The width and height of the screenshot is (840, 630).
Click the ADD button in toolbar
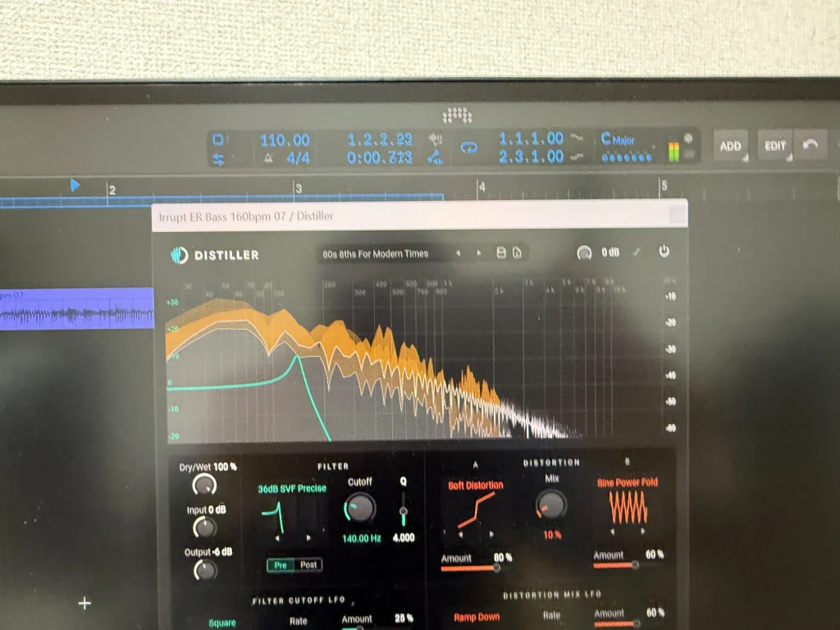tap(729, 146)
